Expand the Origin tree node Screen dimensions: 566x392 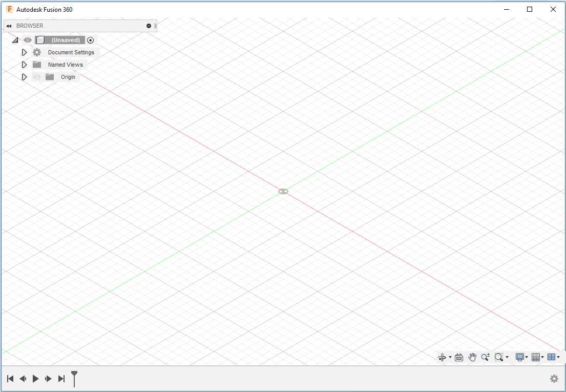[x=24, y=77]
